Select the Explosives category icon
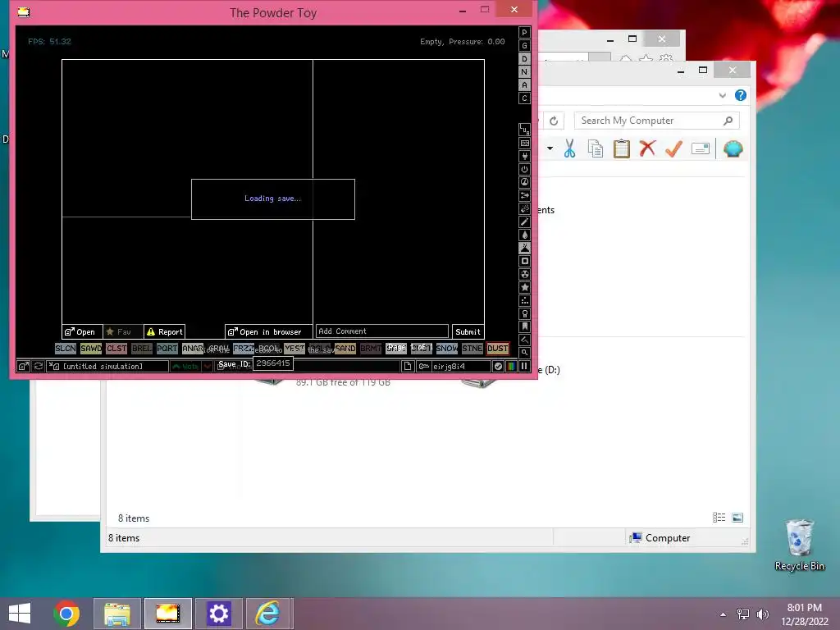 tap(524, 208)
